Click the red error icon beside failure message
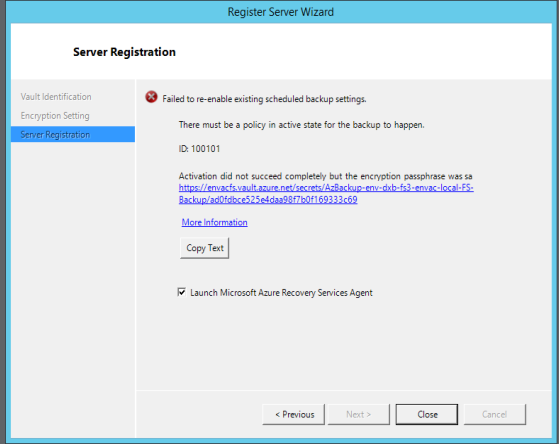The image size is (559, 444). (151, 97)
